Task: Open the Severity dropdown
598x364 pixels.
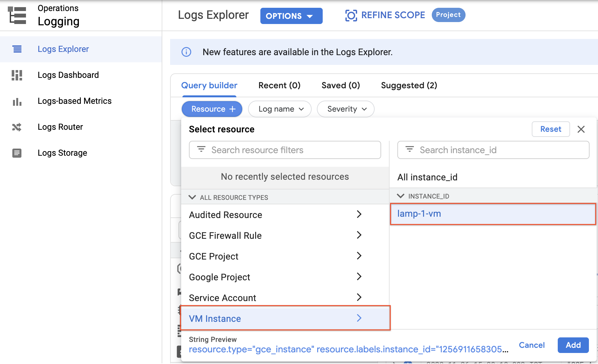Action: pyautogui.click(x=345, y=109)
